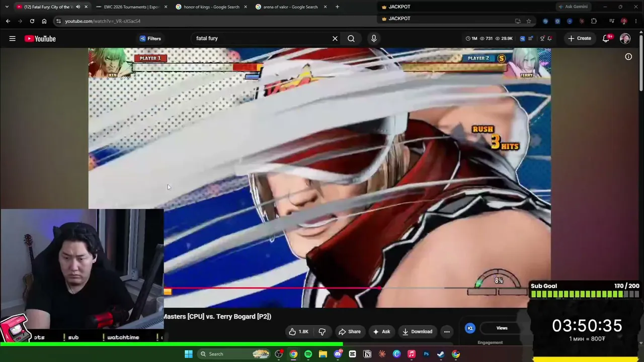The height and width of the screenshot is (362, 644).
Task: View site information icon in address bar
Action: coord(58,21)
